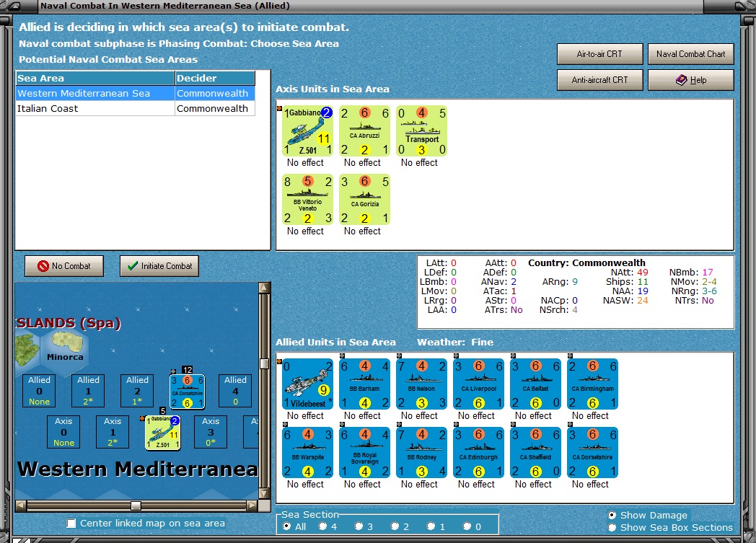Image resolution: width=756 pixels, height=543 pixels.
Task: Click the map scroll right arrow
Action: click(252, 506)
